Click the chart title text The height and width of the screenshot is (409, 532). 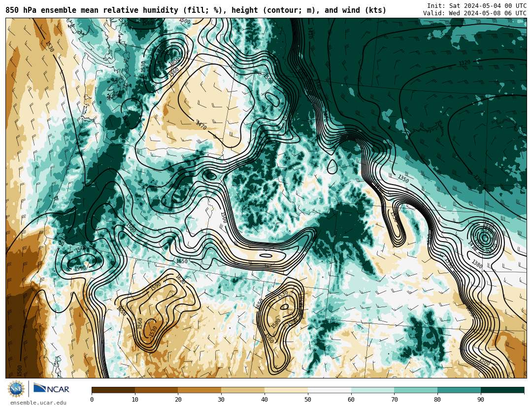[x=196, y=10]
